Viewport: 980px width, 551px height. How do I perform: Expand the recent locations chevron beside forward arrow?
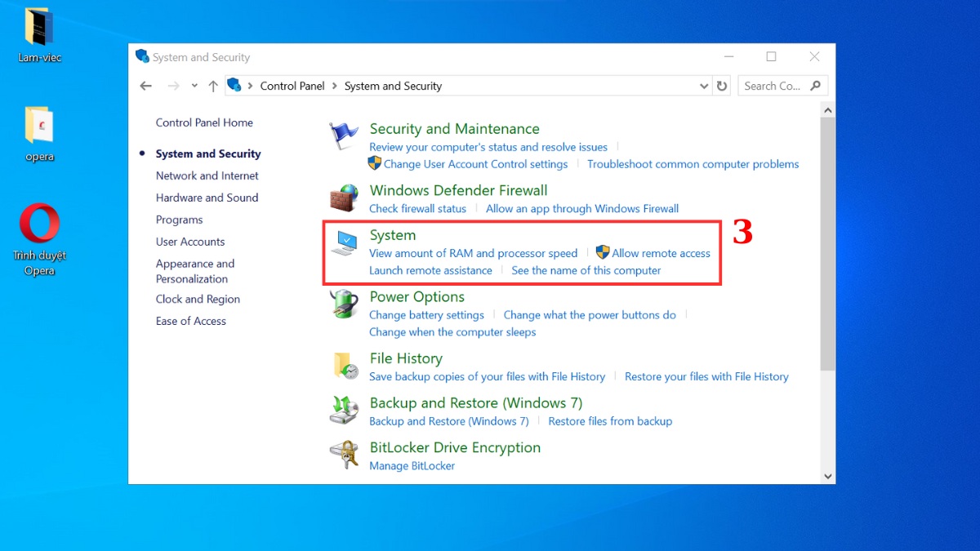point(194,85)
